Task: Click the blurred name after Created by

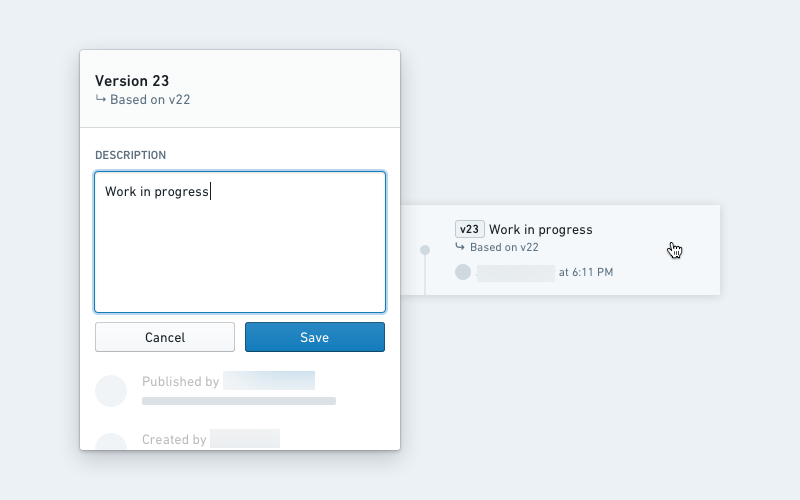Action: tap(245, 439)
